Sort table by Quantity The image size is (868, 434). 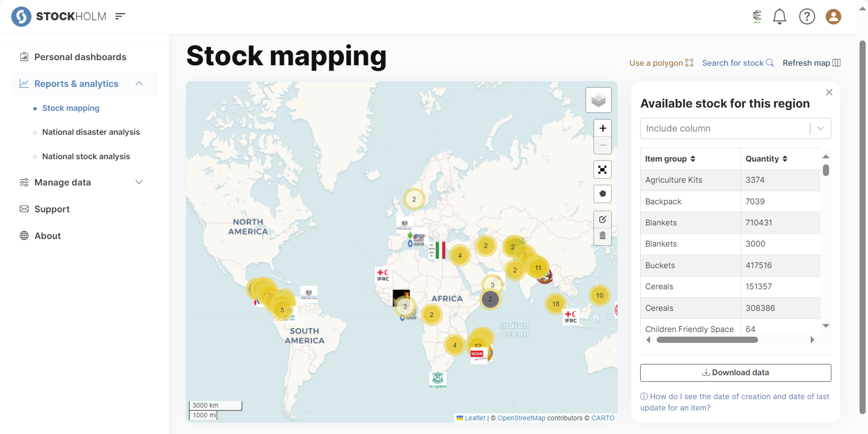(x=785, y=159)
